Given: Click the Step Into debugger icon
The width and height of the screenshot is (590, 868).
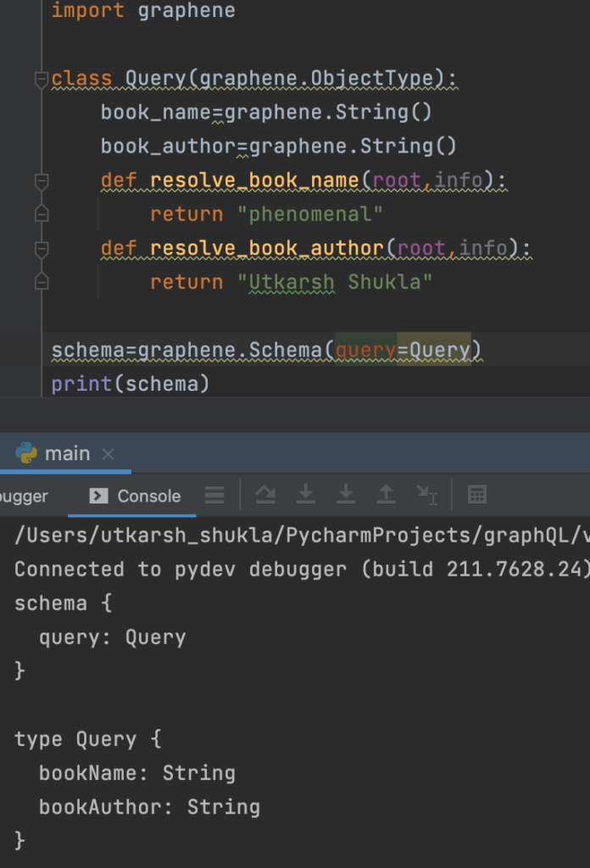Looking at the screenshot, I should [306, 495].
